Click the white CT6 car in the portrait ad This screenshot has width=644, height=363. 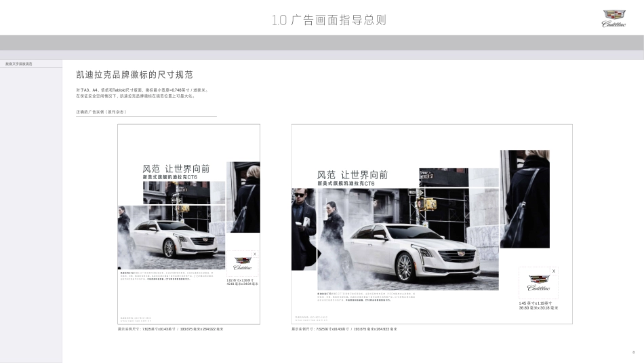175,237
